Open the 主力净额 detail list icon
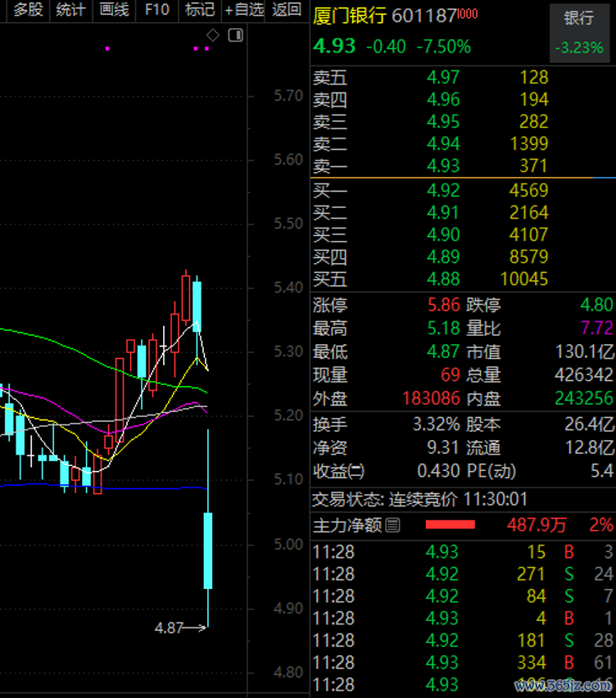 point(392,525)
